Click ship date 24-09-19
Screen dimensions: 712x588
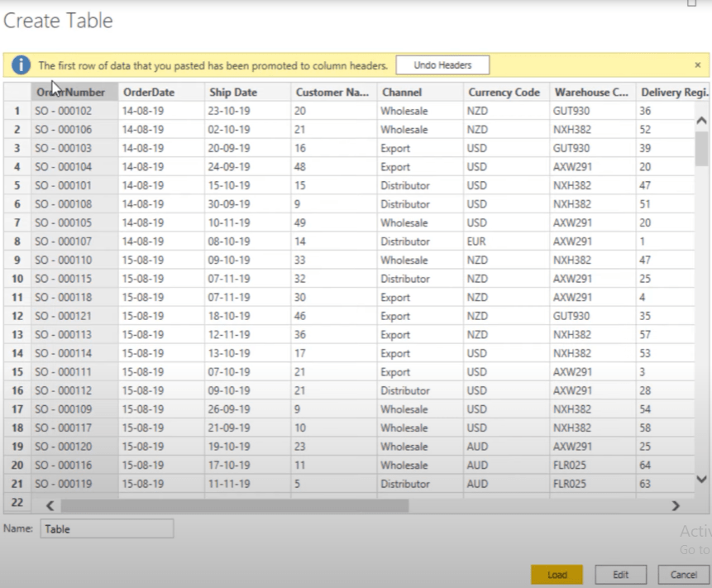(x=247, y=166)
